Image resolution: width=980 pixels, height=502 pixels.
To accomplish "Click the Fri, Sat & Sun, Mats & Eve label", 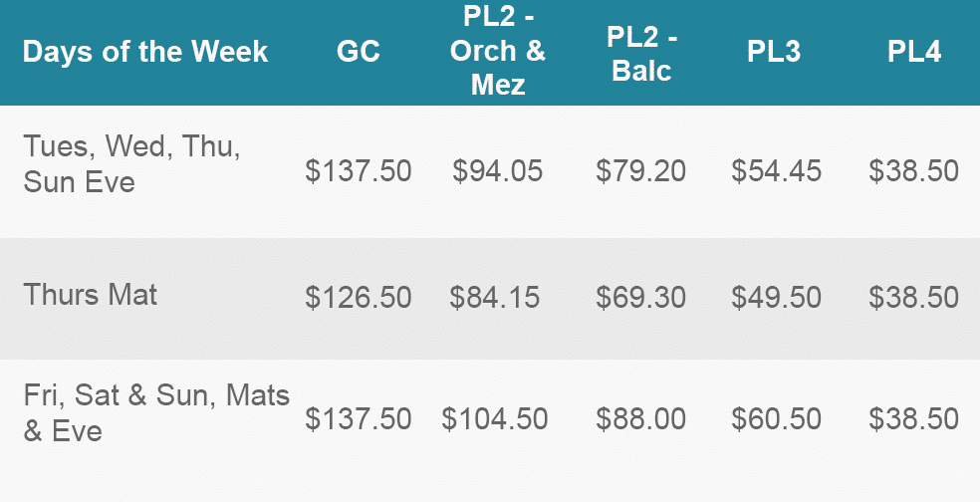I will (x=156, y=412).
